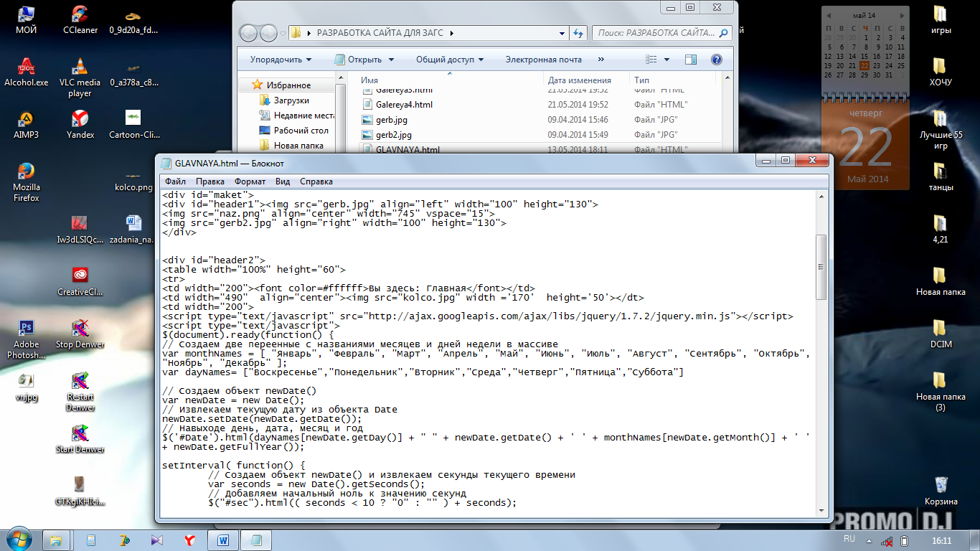Click Explorer search field
The height and width of the screenshot is (551, 980).
tap(661, 33)
